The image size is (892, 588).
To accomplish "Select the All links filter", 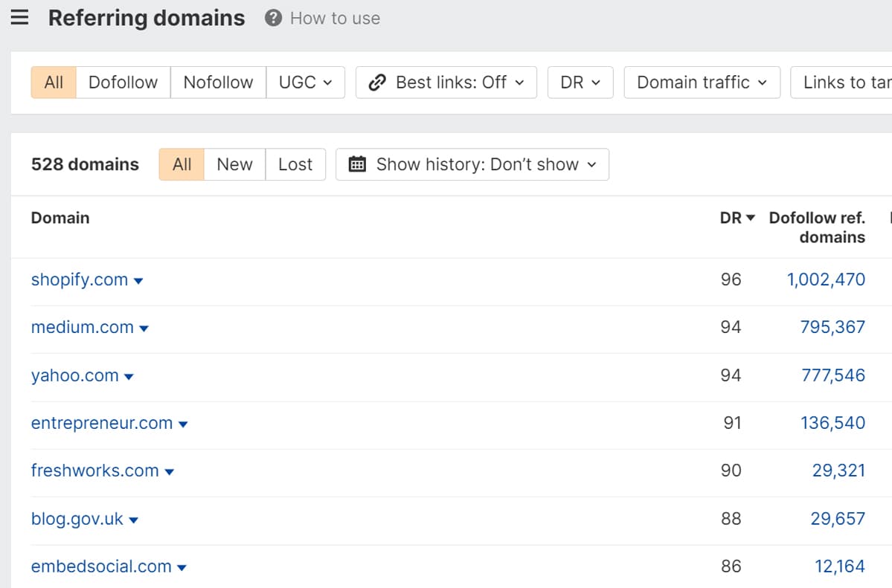I will pos(53,83).
